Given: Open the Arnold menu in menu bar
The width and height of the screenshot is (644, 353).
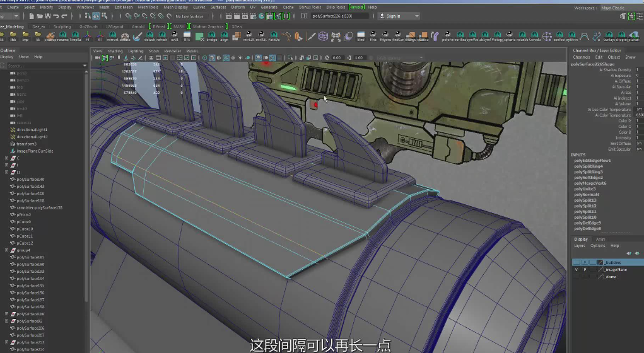Looking at the screenshot, I should pyautogui.click(x=356, y=7).
